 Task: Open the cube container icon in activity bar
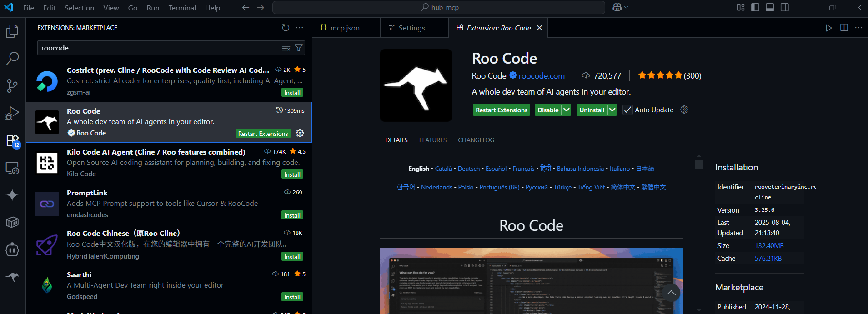point(12,222)
